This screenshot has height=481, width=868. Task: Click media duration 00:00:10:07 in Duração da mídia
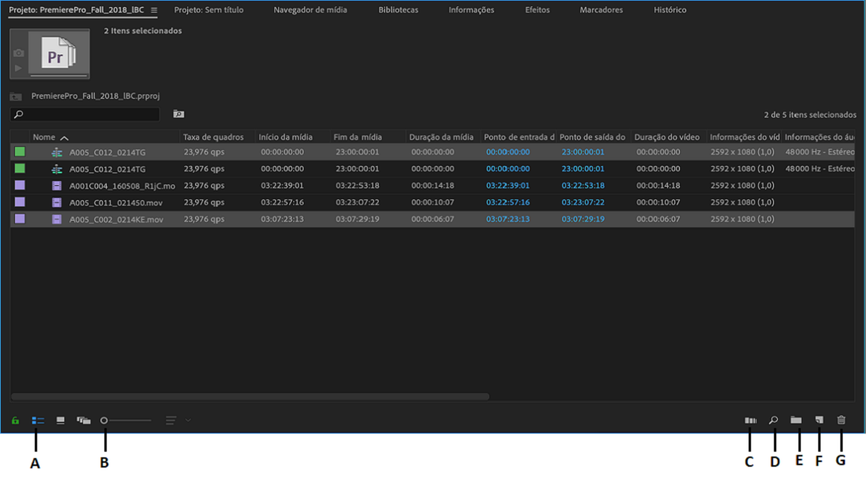point(432,203)
